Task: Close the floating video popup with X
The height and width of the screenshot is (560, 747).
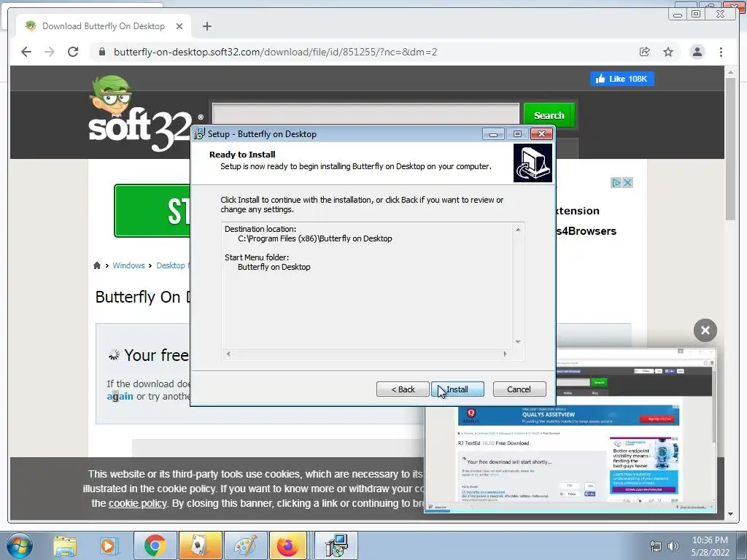Action: 705,330
